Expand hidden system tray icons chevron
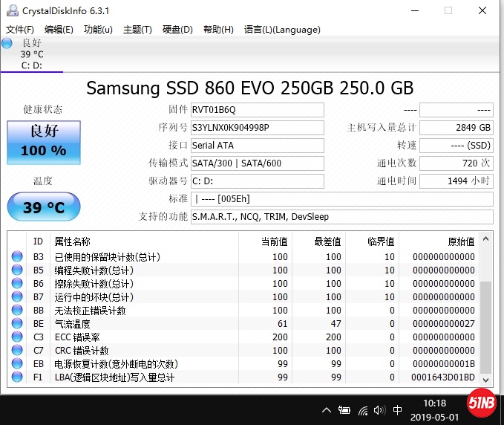This screenshot has width=504, height=425. (x=327, y=410)
